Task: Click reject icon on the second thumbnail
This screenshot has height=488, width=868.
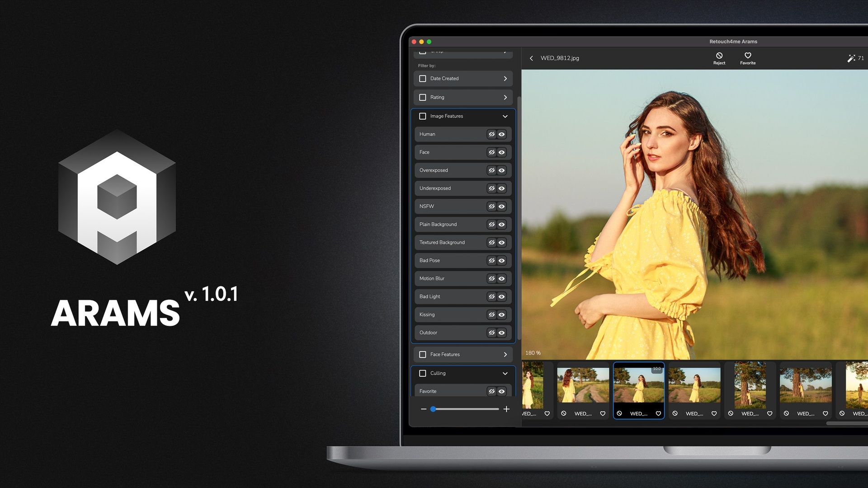Action: 564,413
